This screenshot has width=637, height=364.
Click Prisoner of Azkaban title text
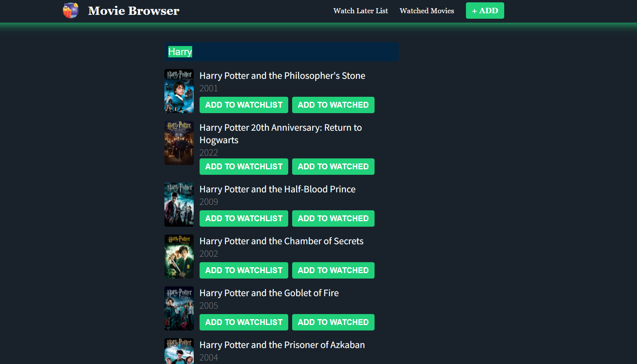tap(282, 345)
